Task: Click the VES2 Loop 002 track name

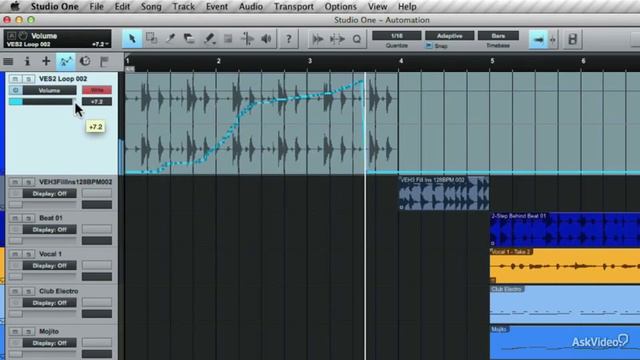Action: click(x=63, y=79)
